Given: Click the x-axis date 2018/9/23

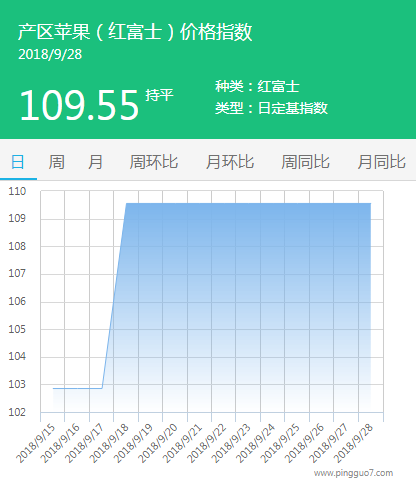Looking at the screenshot, I should pyautogui.click(x=231, y=443).
